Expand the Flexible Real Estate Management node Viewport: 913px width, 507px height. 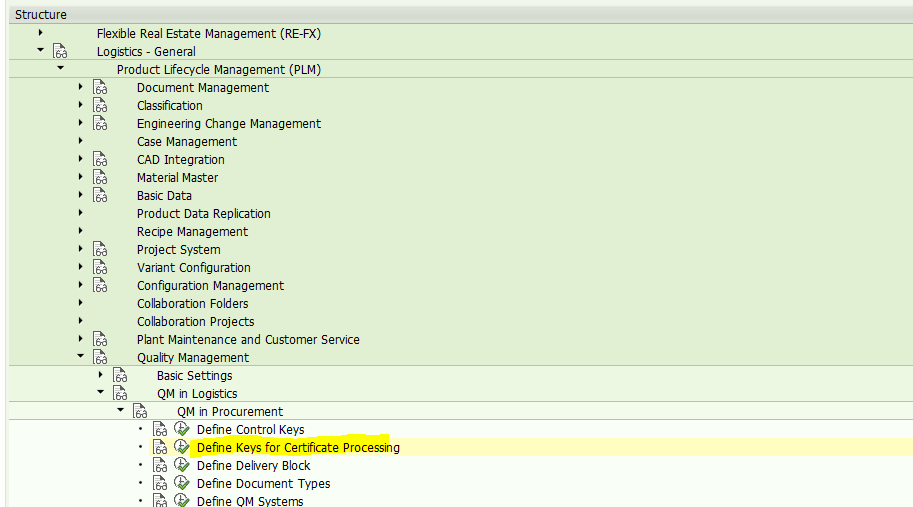click(x=41, y=34)
